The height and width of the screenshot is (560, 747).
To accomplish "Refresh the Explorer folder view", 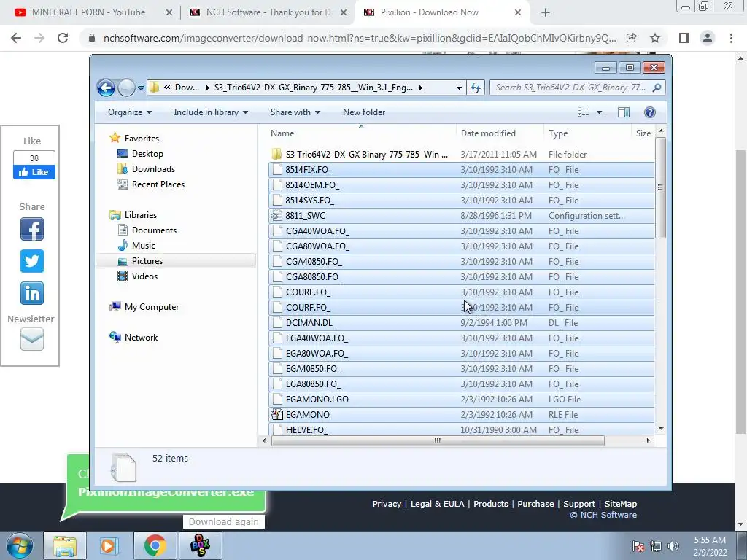I will coord(476,87).
